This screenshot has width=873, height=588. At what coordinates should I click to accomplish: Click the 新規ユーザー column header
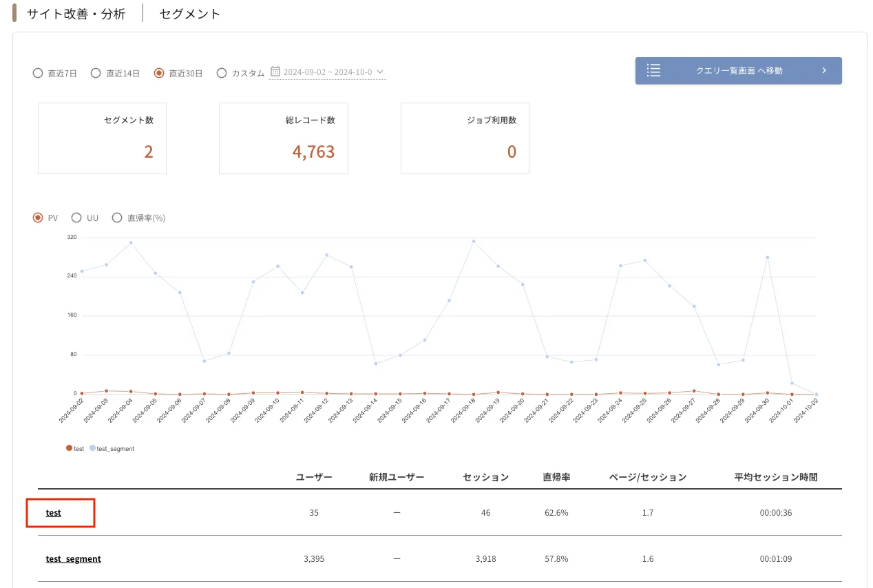pos(397,477)
